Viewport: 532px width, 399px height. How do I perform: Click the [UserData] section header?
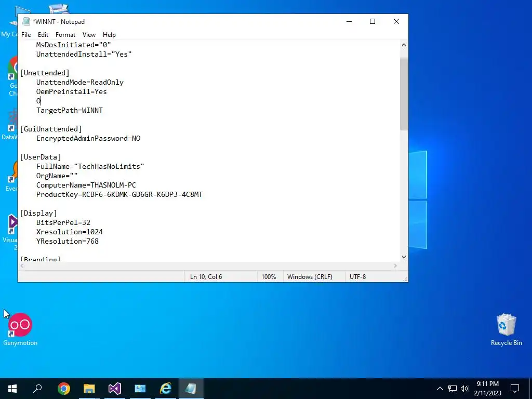(41, 157)
